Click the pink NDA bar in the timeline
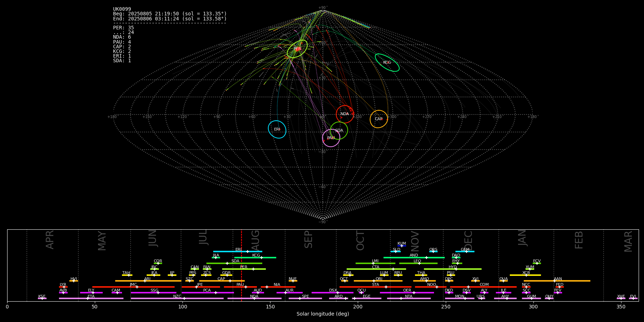The image size is (644, 322). tap(254, 298)
